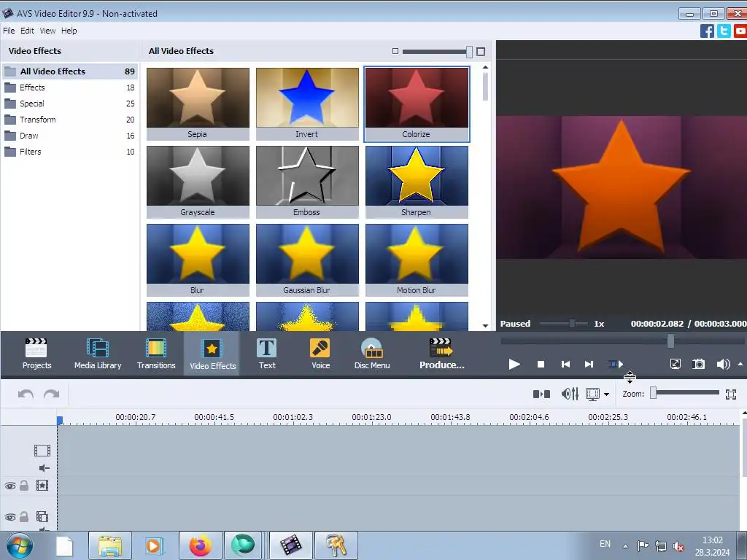Screen dimensions: 747x560
Task: Open the View menu
Action: pyautogui.click(x=47, y=31)
